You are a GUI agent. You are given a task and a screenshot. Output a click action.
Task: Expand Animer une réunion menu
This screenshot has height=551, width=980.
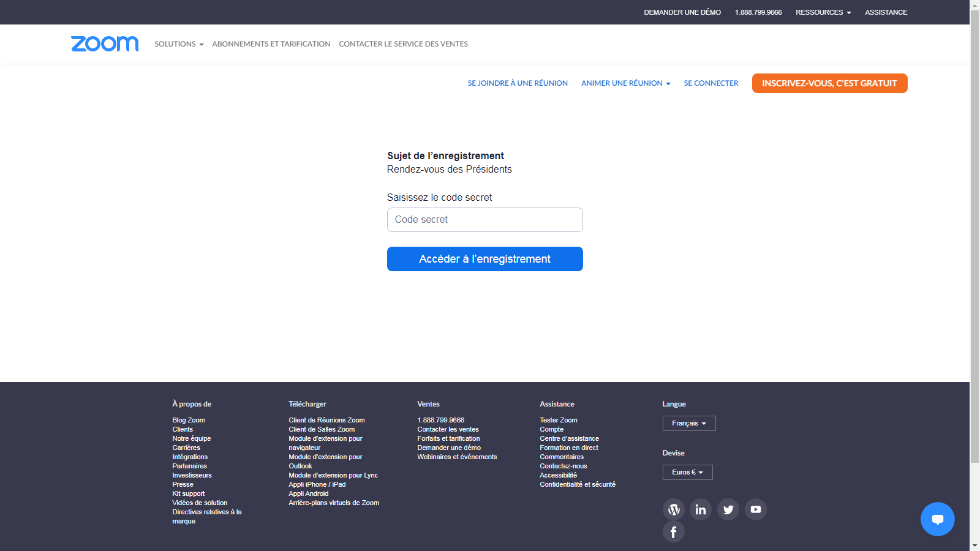tap(625, 83)
